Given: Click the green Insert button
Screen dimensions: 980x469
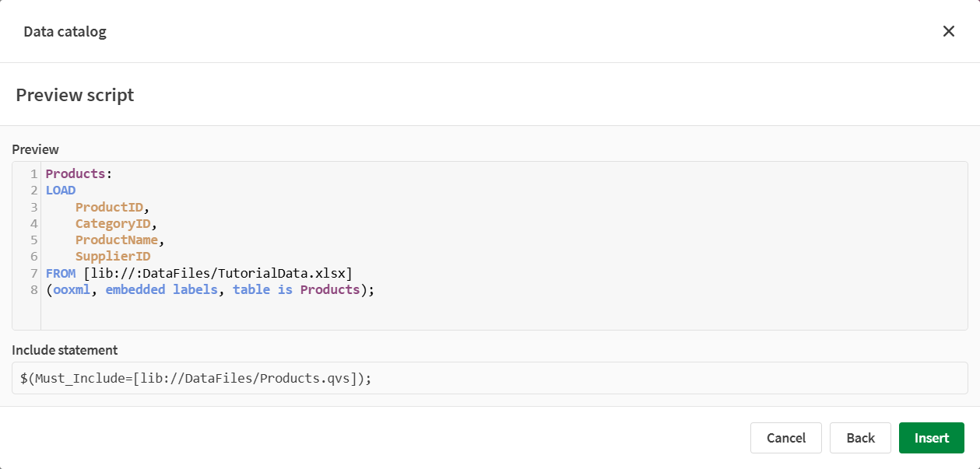Looking at the screenshot, I should click(x=931, y=438).
